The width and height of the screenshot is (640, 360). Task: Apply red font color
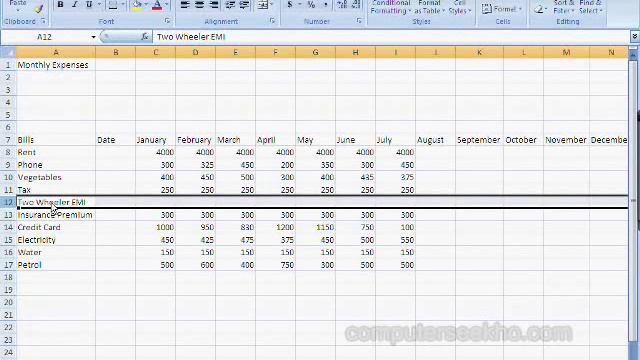coord(157,5)
